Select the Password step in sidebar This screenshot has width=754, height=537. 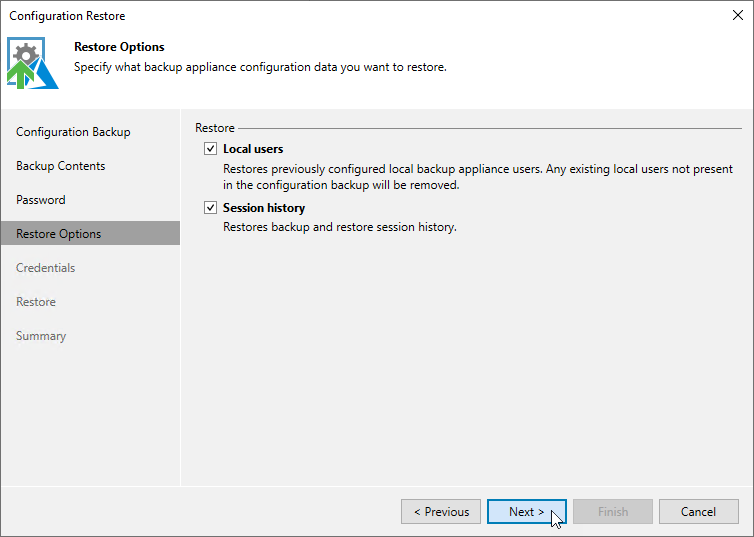tap(41, 200)
